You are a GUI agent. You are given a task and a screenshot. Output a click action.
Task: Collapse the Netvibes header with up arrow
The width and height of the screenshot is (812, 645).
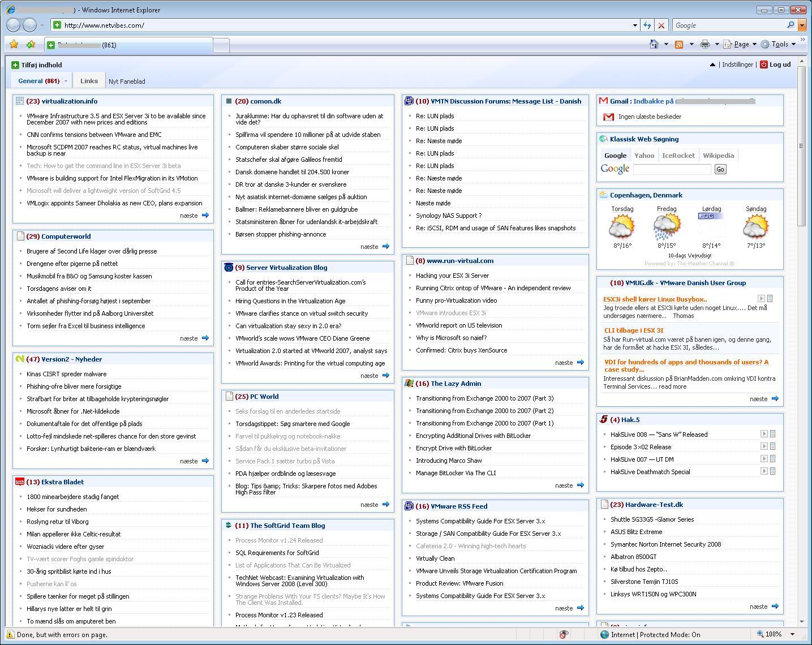(712, 65)
